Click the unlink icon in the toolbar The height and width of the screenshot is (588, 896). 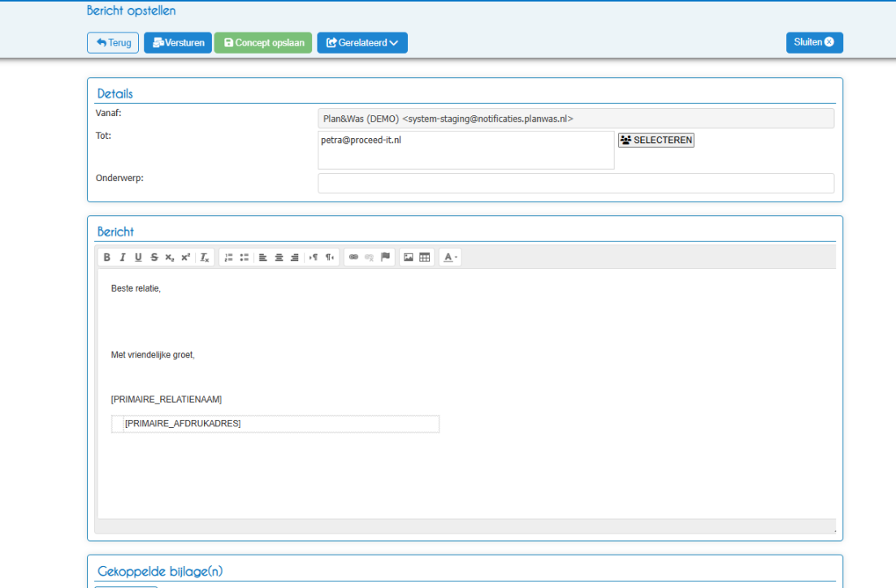369,257
